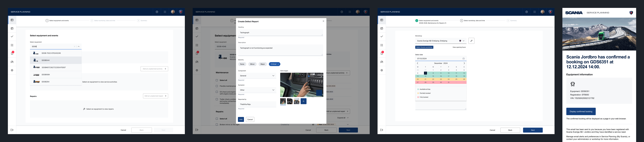
Task: Click Add an unplanned repair in equipment search screen
Action: coord(155,96)
